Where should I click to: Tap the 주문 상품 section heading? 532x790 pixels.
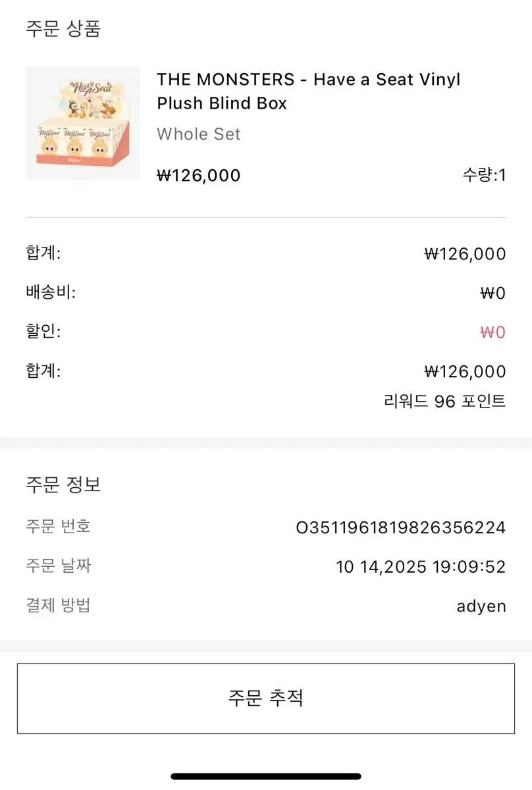click(63, 29)
